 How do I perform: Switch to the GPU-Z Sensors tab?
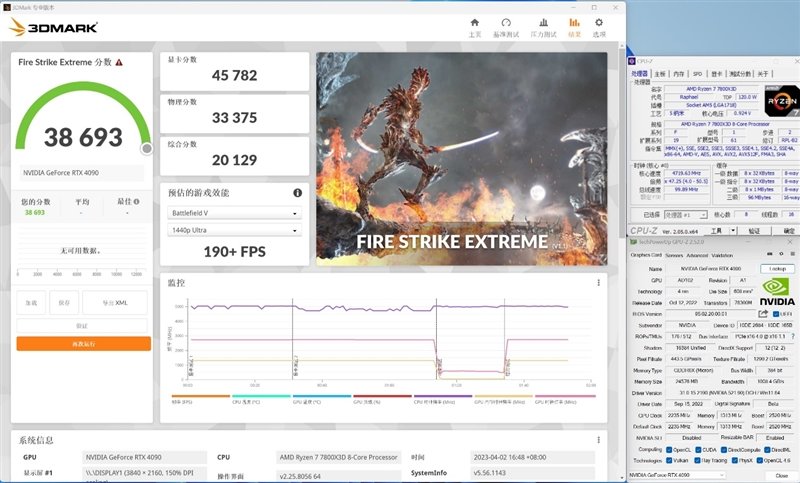pyautogui.click(x=674, y=255)
